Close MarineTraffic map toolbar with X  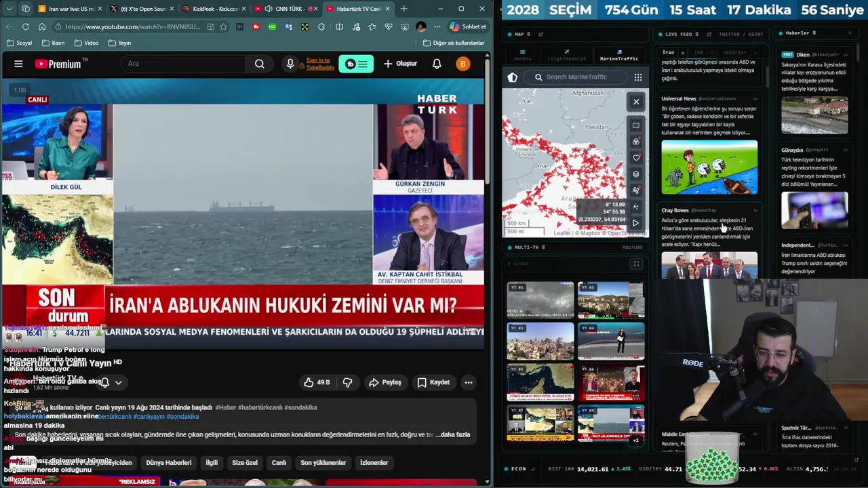click(x=636, y=102)
